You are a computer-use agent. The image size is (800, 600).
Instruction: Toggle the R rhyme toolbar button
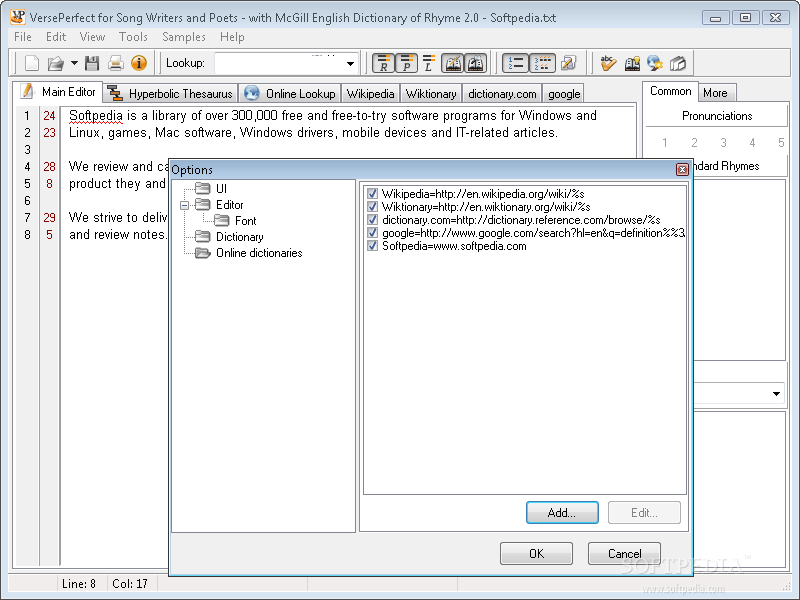click(384, 63)
